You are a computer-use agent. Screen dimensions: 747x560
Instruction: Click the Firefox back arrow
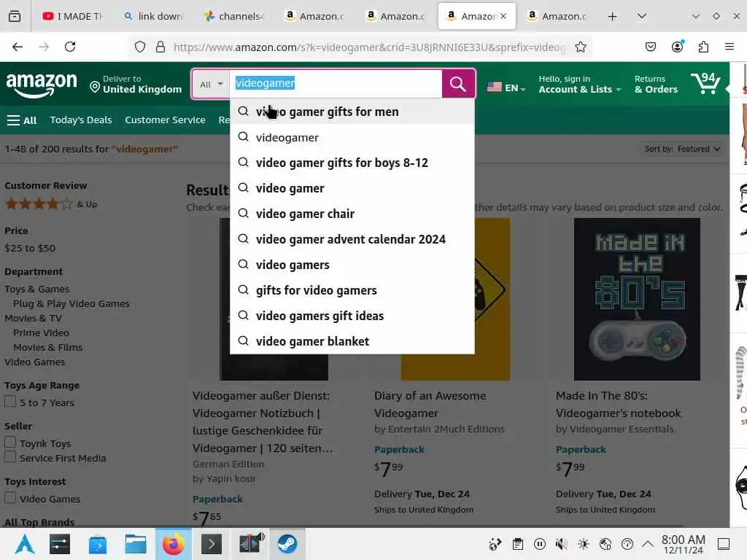(x=18, y=47)
